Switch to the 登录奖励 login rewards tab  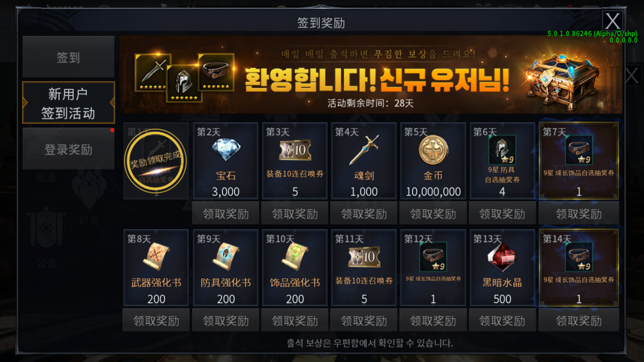[69, 149]
